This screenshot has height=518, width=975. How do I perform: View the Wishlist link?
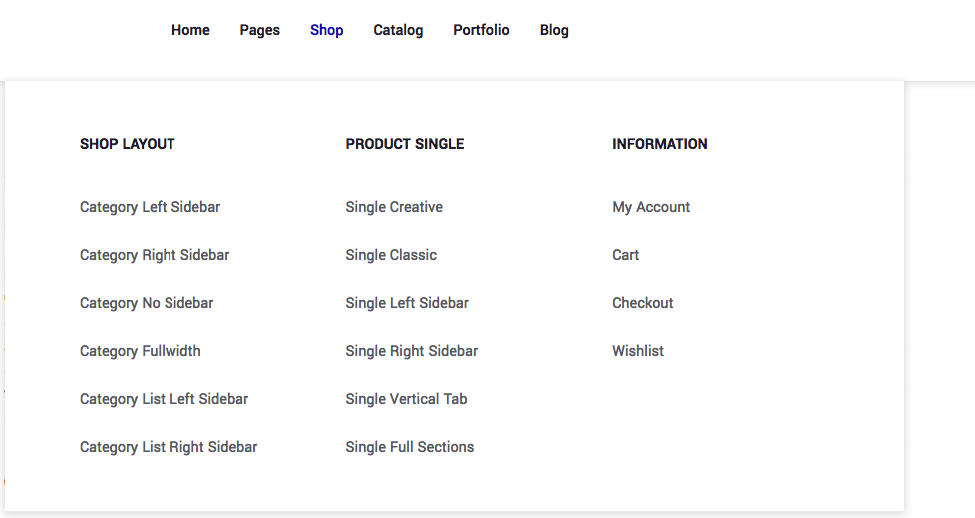pos(638,351)
